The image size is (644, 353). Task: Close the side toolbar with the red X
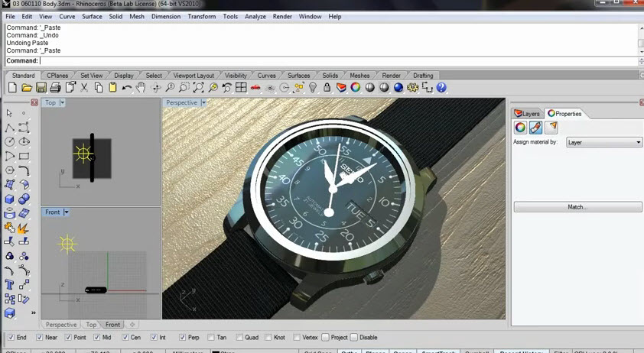pos(34,102)
